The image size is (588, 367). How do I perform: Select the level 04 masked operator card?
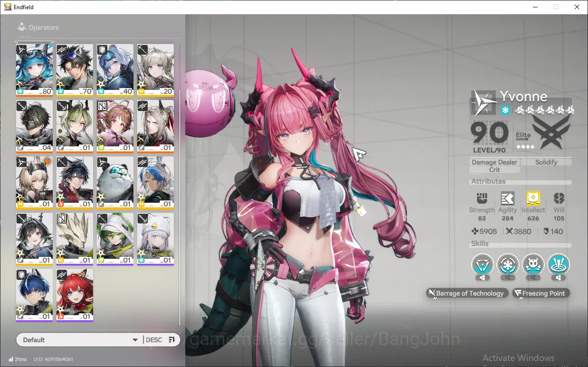[34, 126]
